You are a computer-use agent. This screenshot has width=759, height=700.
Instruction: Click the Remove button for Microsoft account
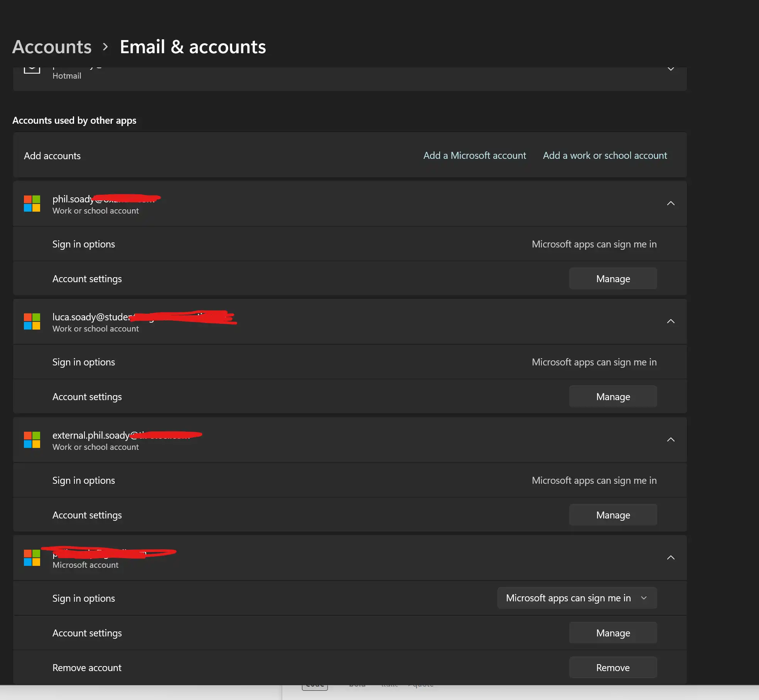point(613,668)
